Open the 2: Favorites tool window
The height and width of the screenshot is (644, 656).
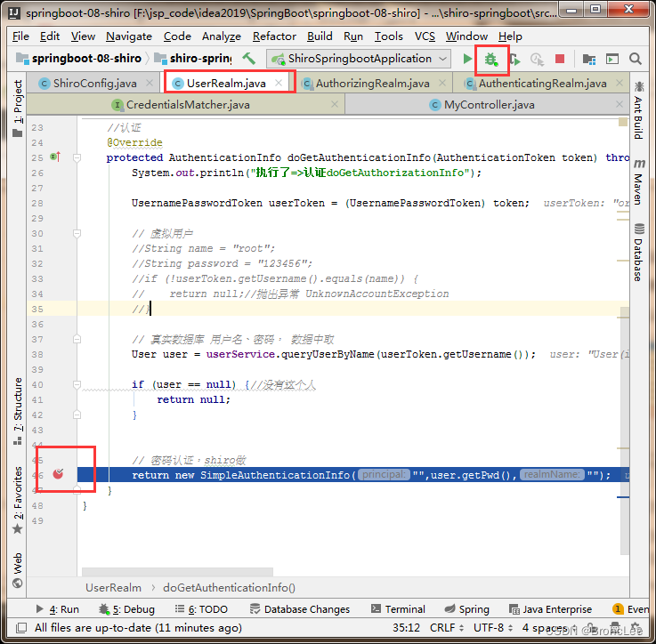(18, 500)
